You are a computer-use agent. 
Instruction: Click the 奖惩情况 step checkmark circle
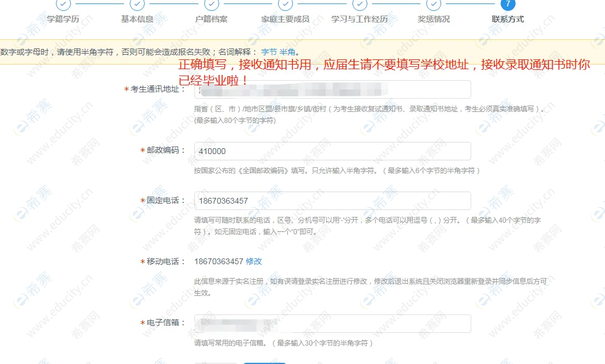[x=434, y=4]
